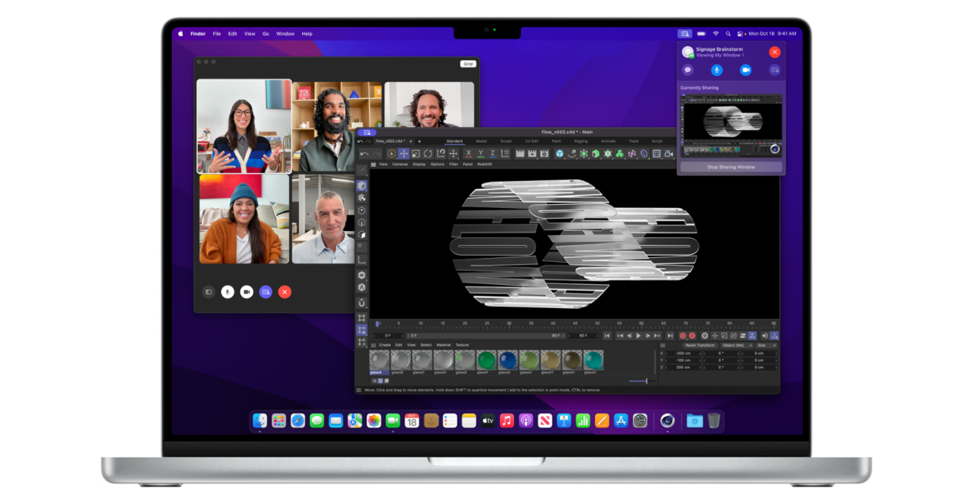Click Stop Sharing Window button

731,167
